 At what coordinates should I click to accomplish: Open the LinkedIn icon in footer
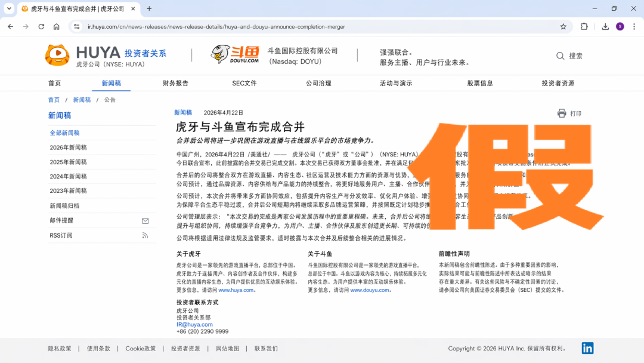pos(587,348)
